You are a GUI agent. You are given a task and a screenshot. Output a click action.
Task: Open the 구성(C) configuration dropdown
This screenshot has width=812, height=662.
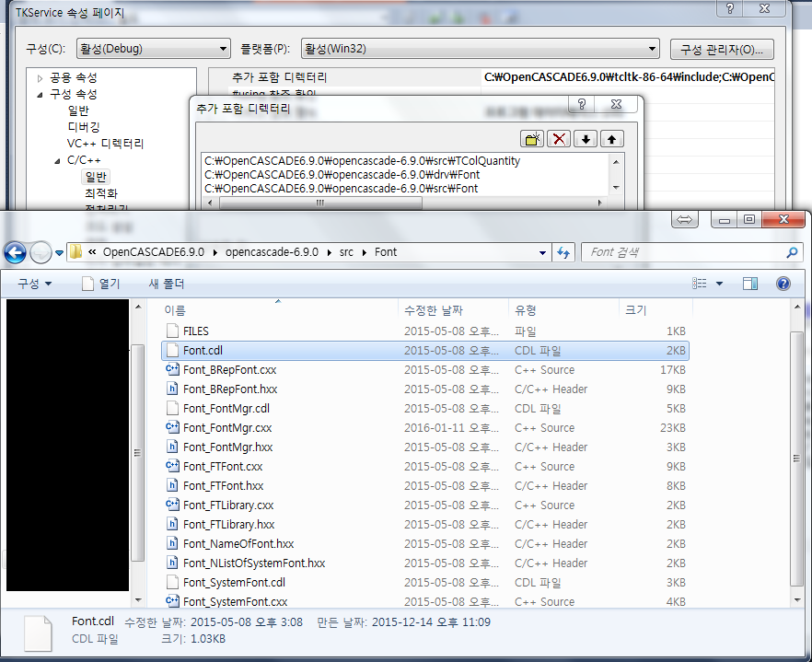click(x=153, y=49)
